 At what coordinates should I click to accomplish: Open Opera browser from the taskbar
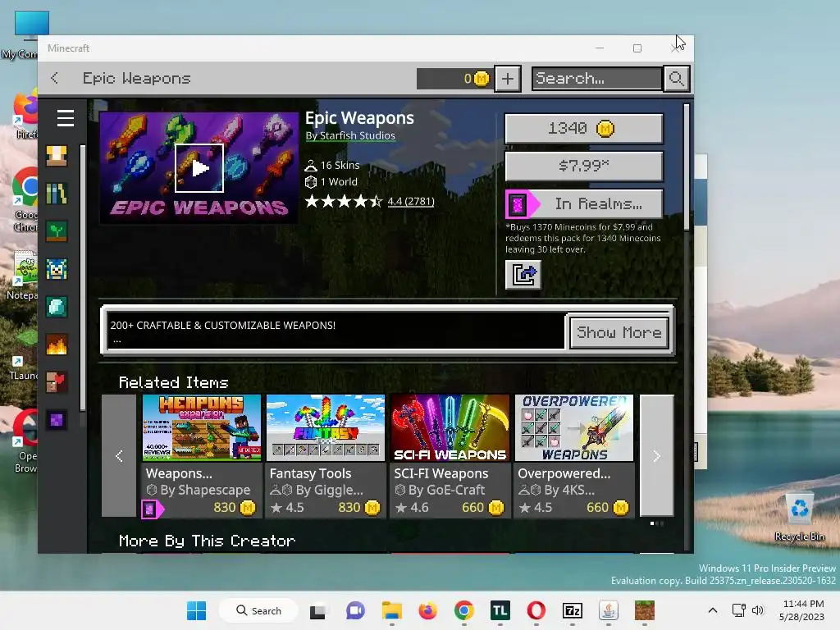click(x=536, y=610)
